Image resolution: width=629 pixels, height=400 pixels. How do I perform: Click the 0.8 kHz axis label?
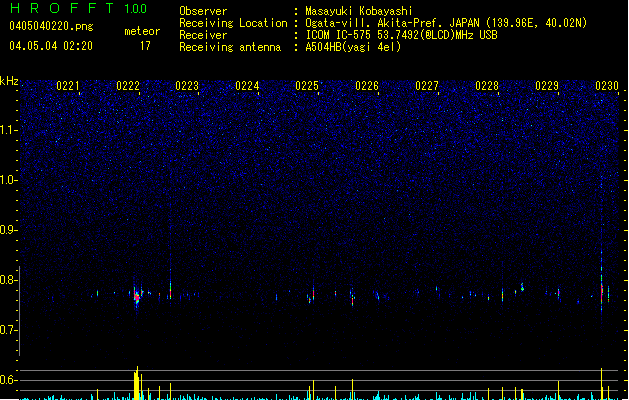point(8,280)
